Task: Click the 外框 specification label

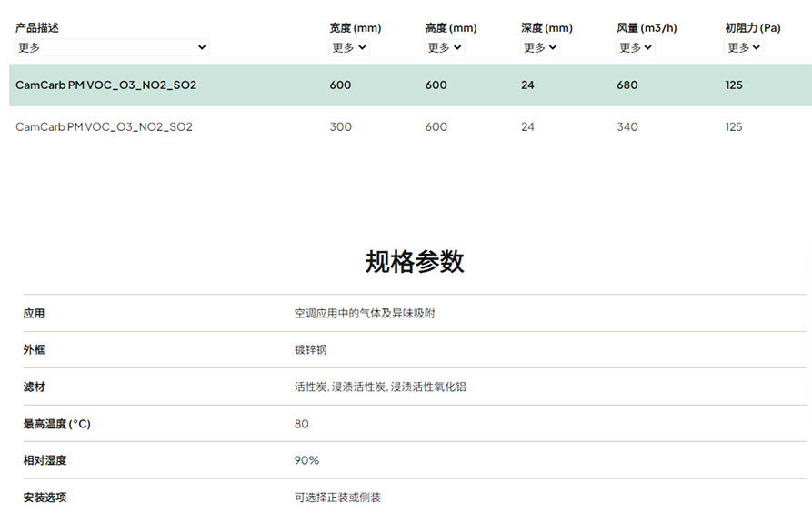Action: 34,350
